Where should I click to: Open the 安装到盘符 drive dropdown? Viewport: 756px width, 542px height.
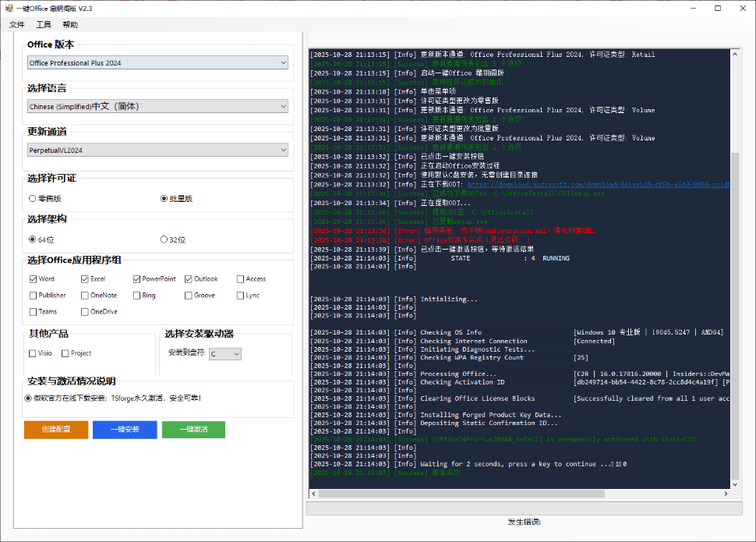click(x=225, y=354)
